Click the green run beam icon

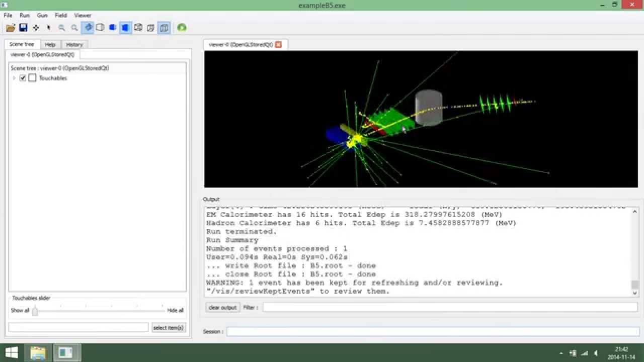coord(182,28)
